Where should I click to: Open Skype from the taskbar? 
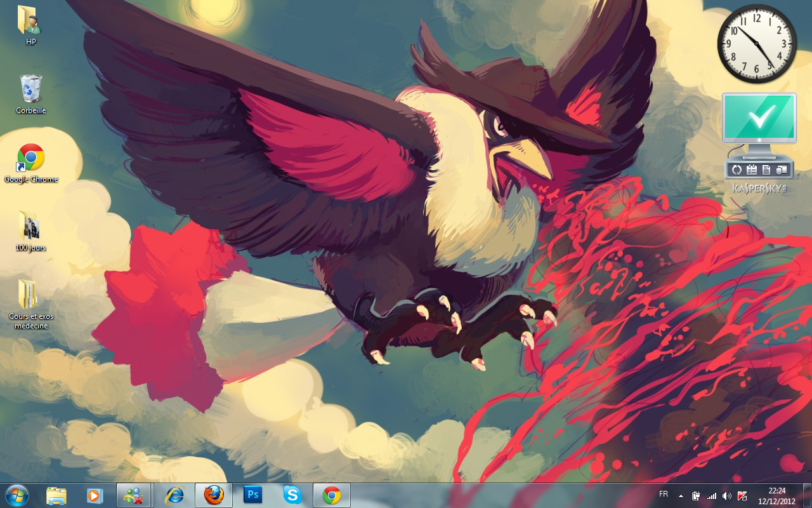pos(292,495)
